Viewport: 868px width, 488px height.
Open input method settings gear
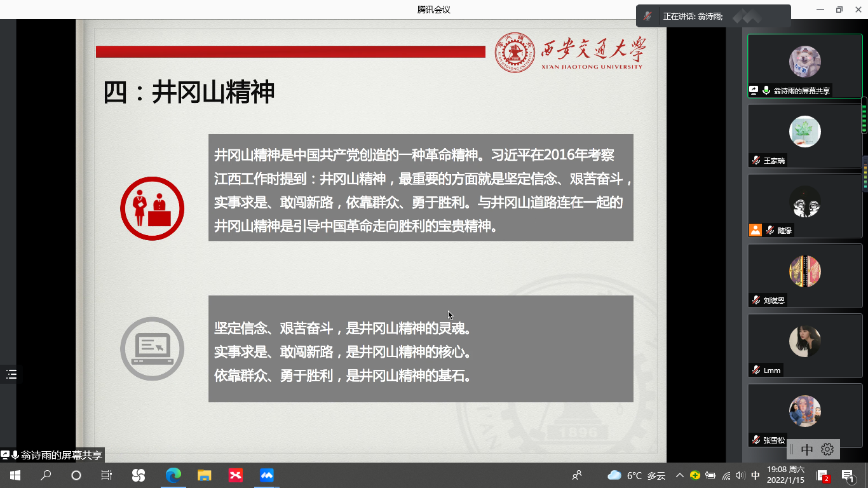coord(827,449)
